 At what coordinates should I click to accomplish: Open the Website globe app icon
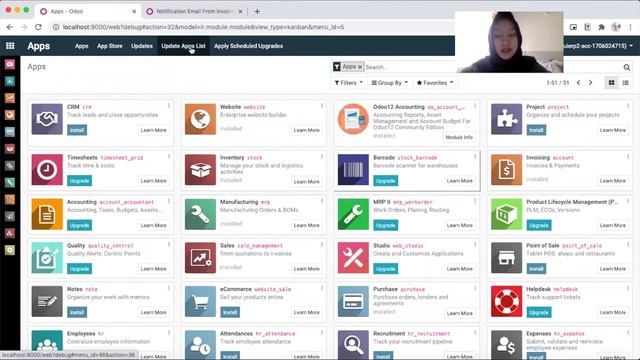[x=200, y=119]
